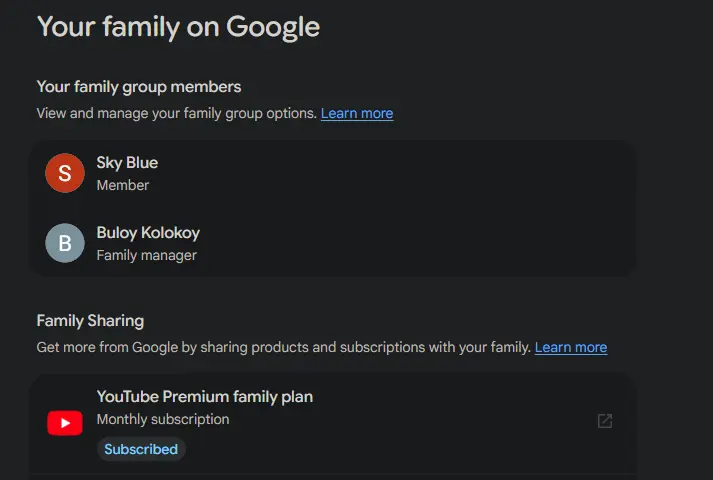
Task: Open YouTube Premium via external link icon
Action: 604,421
